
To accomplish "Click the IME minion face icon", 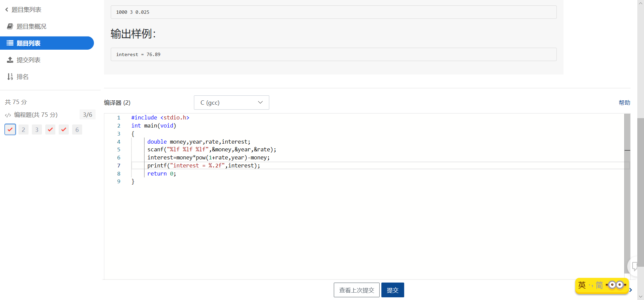I will pyautogui.click(x=616, y=285).
